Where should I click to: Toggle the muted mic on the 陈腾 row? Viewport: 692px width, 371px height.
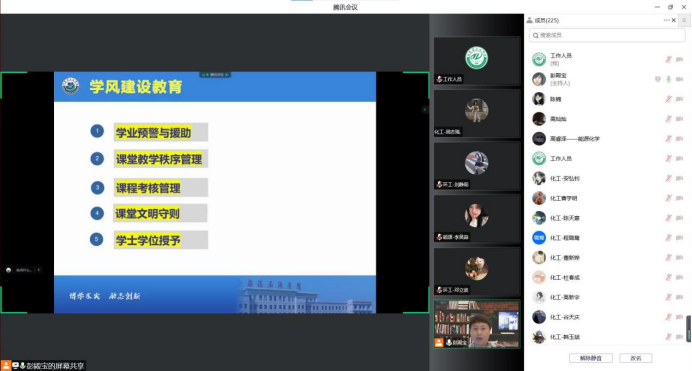[x=669, y=99]
